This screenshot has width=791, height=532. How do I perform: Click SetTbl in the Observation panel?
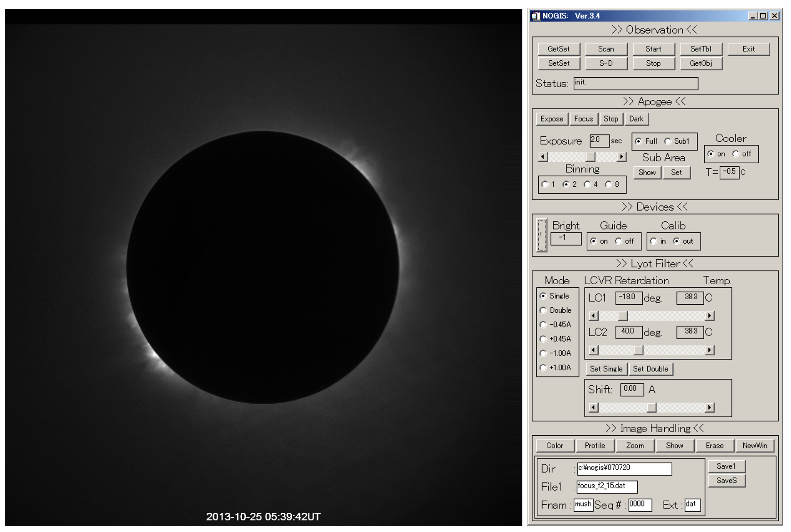pos(701,49)
